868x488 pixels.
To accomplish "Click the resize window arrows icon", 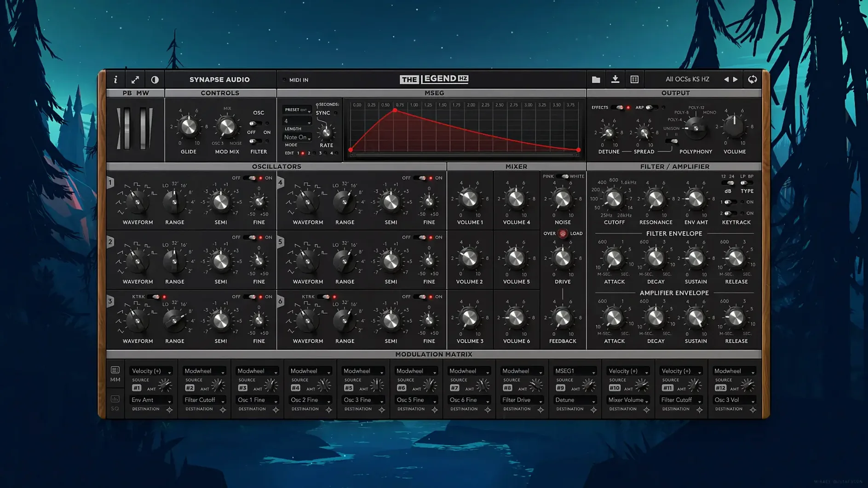I will tap(135, 80).
